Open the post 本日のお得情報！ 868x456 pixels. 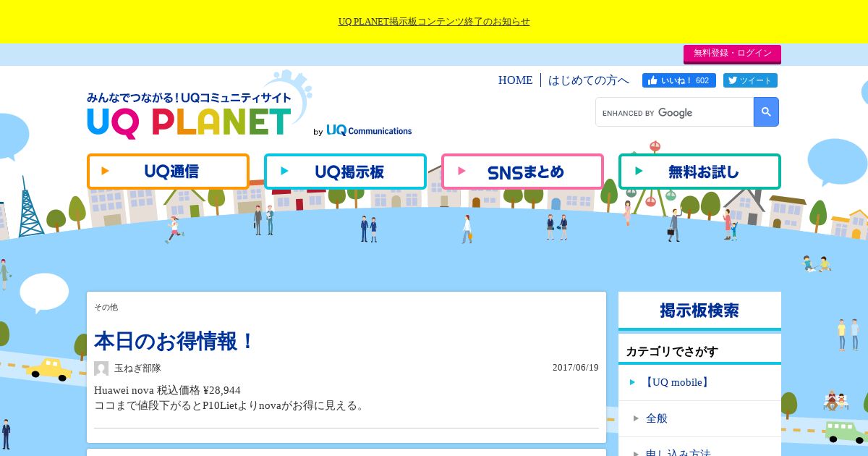pyautogui.click(x=176, y=341)
